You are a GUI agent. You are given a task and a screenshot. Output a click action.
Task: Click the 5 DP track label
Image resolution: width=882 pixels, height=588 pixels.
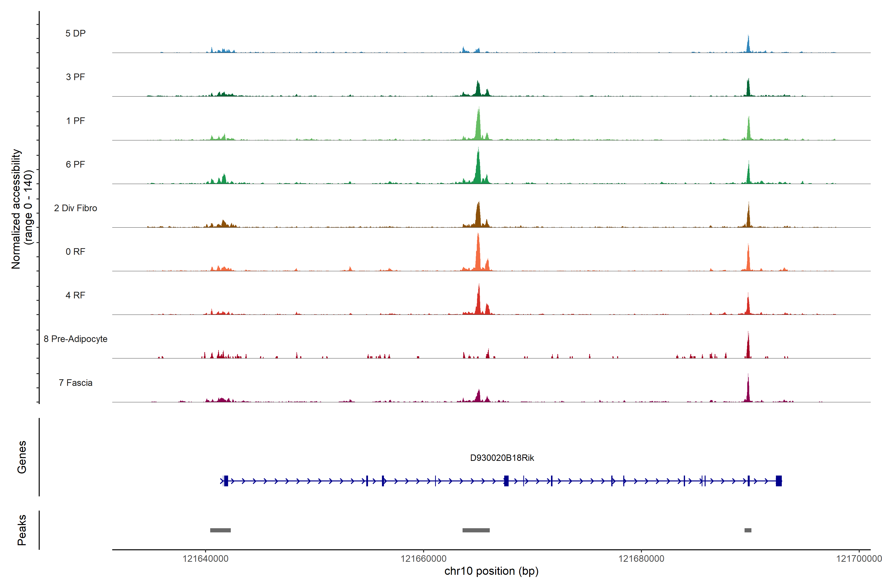coord(75,33)
